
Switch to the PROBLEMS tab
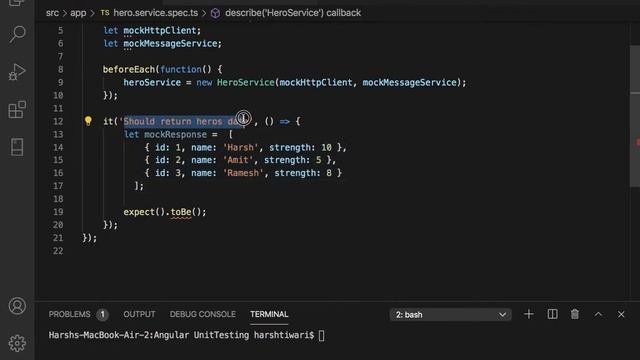point(69,314)
